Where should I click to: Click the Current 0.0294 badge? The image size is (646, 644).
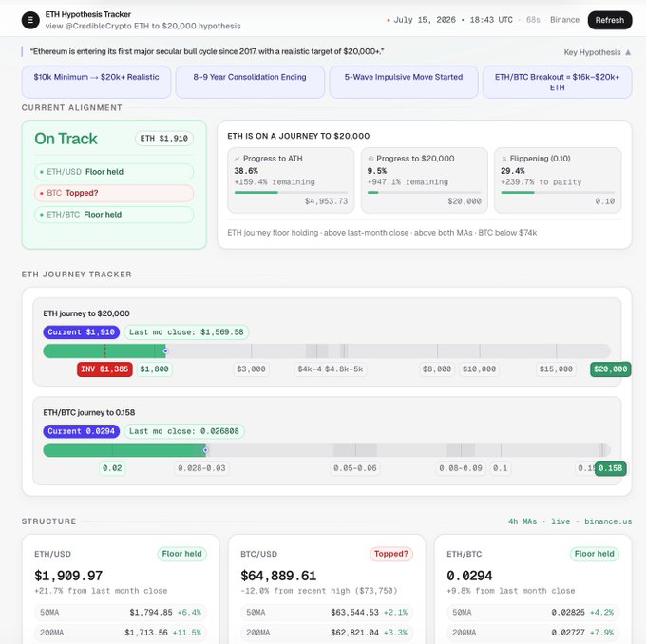[x=81, y=431]
